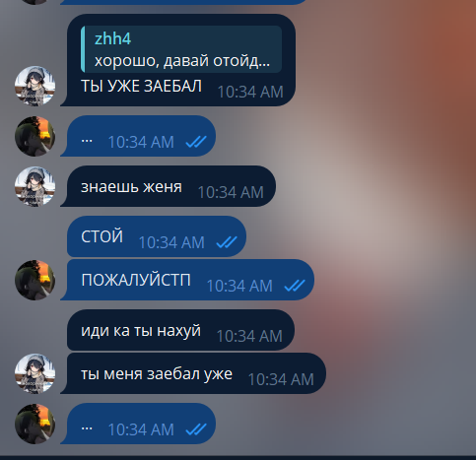Open the anime avatar beside "ты меня заебал уже"
The image size is (476, 460).
pos(34,373)
